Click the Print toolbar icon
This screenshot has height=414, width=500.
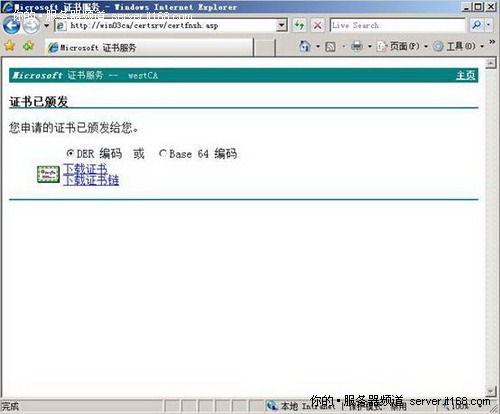[x=357, y=46]
